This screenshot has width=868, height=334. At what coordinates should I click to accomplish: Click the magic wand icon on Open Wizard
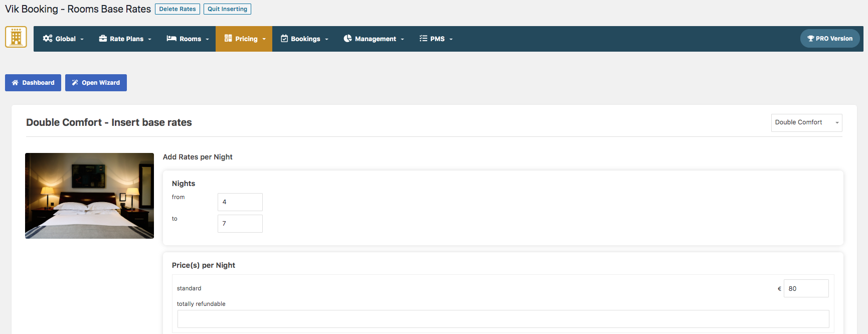[x=75, y=83]
